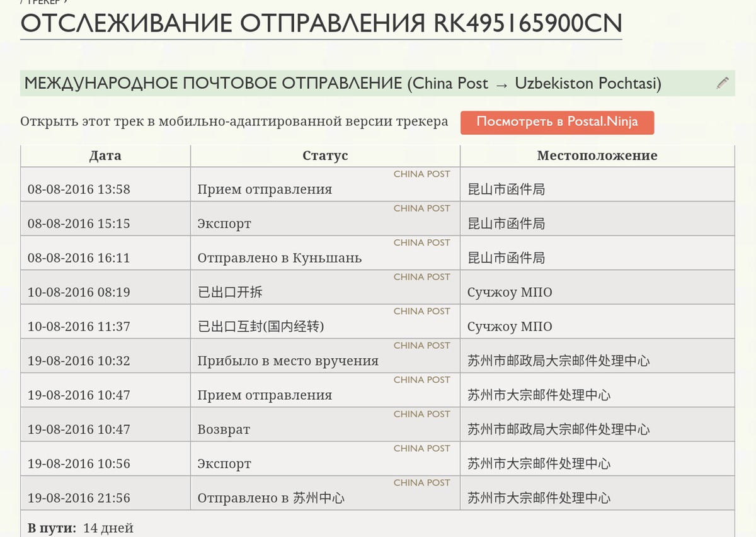Click status "Экспорт" dated 08-08-2016 15:15
Viewport: 756px width, 537px height.
(x=224, y=224)
